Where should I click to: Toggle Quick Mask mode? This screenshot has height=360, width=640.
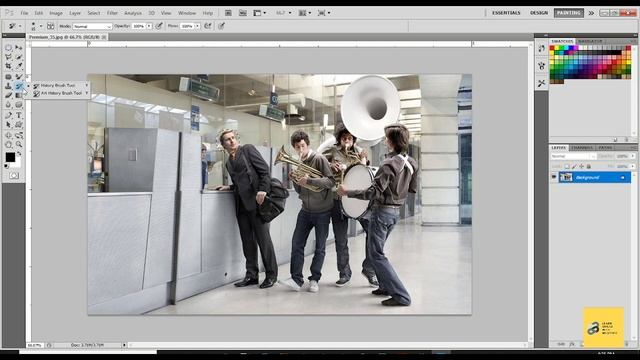[14, 176]
